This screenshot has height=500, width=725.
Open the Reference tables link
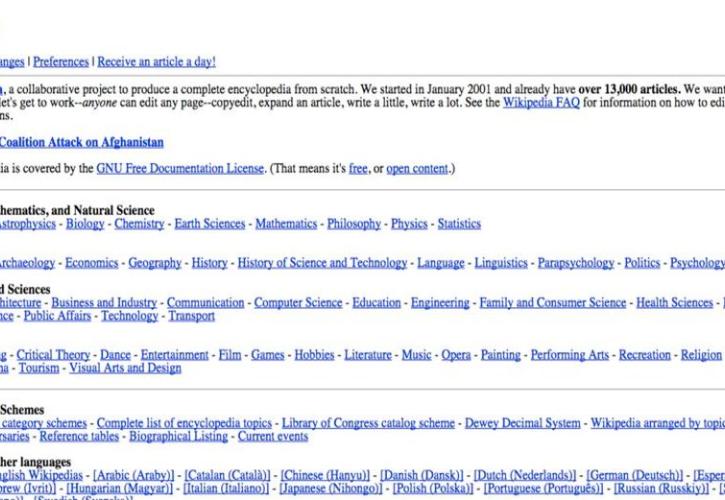coord(79,436)
